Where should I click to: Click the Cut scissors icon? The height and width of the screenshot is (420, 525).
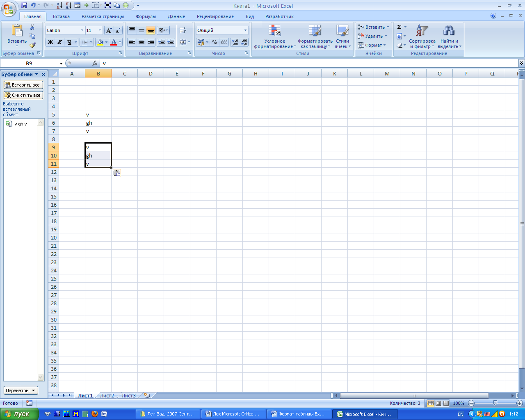tap(32, 27)
